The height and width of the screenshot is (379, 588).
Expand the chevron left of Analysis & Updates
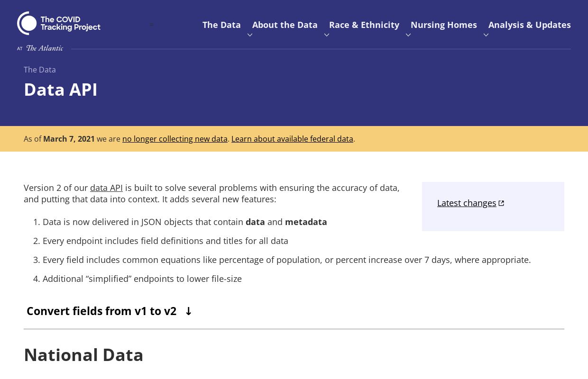(486, 35)
